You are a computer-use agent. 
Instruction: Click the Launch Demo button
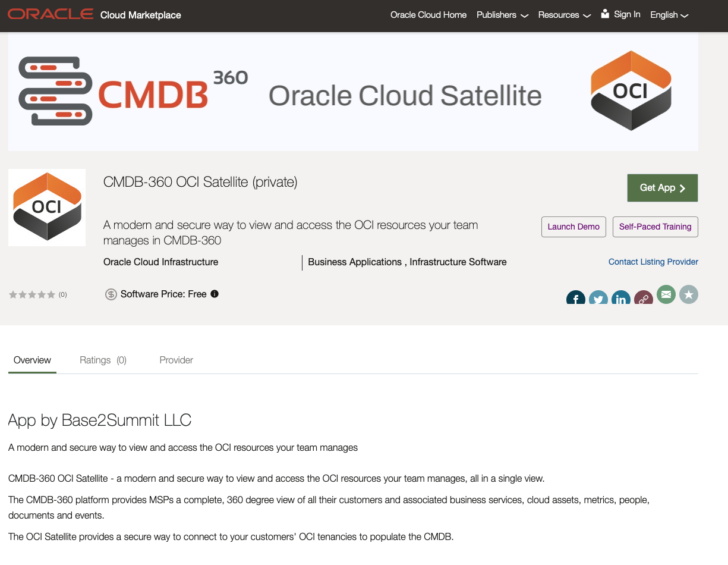(573, 227)
